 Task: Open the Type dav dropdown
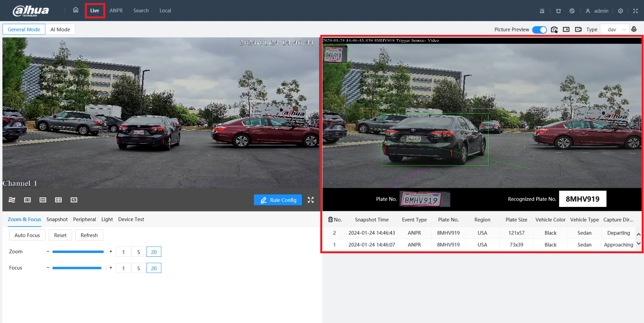pos(615,30)
